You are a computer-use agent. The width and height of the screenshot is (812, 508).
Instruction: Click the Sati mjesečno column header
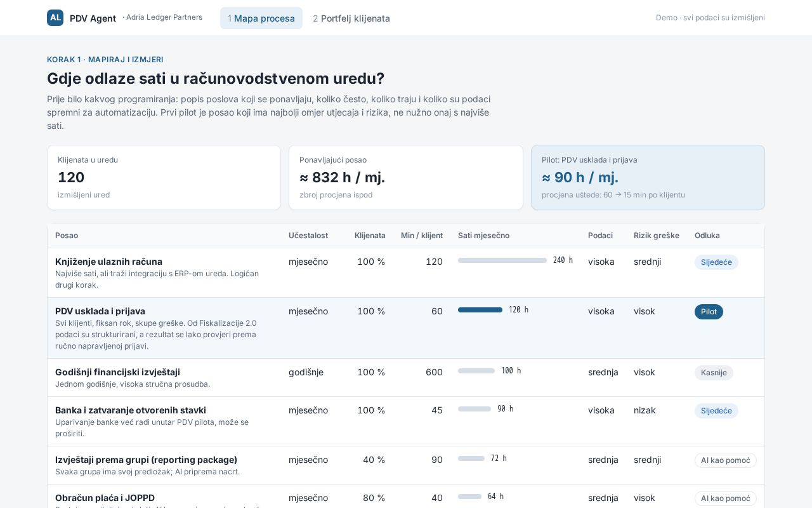[x=483, y=236]
